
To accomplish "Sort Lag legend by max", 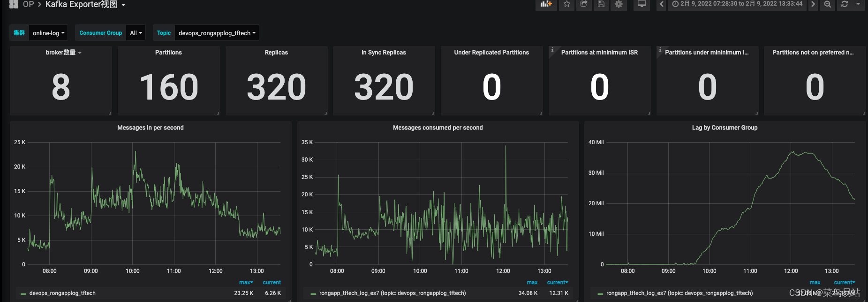I will click(815, 282).
